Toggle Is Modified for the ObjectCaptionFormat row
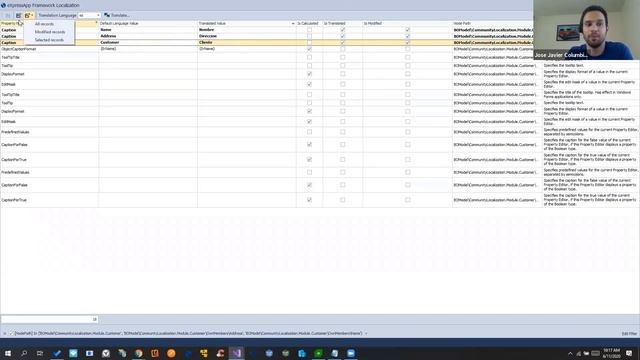 (x=407, y=49)
